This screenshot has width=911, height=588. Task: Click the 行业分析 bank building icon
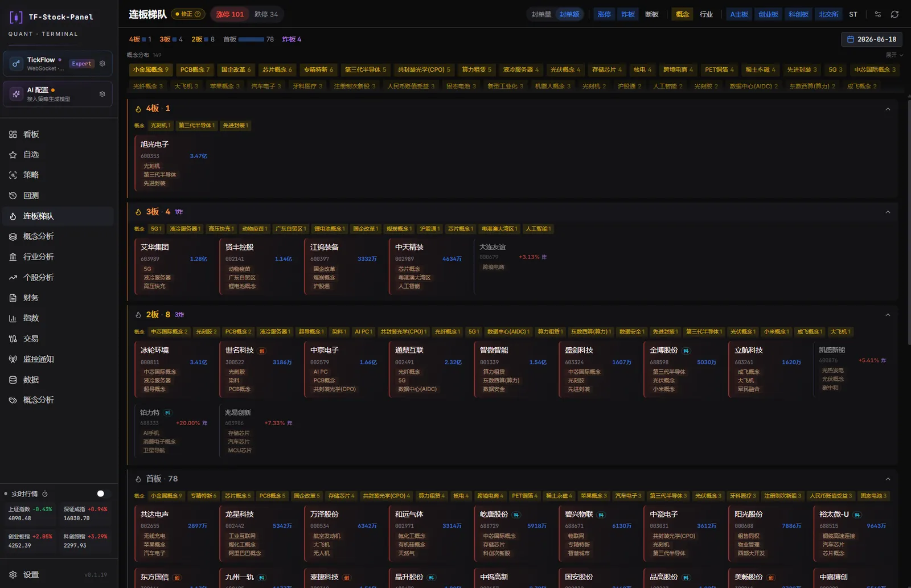[13, 257]
